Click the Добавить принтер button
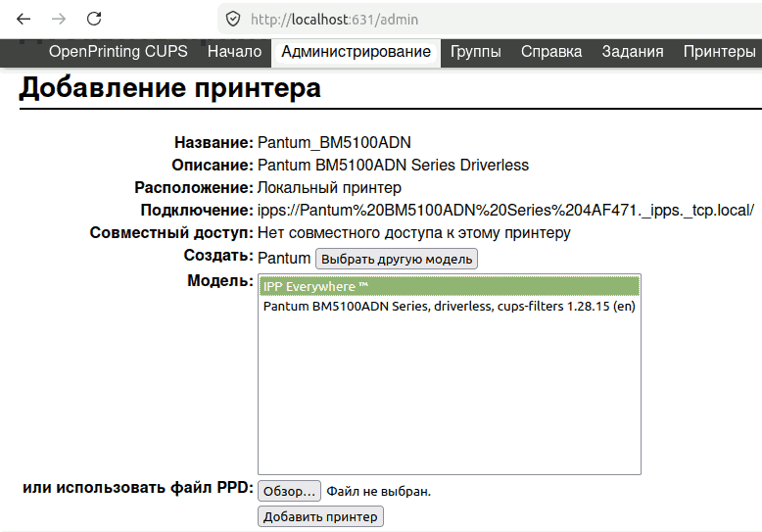This screenshot has height=532, width=762. (320, 516)
